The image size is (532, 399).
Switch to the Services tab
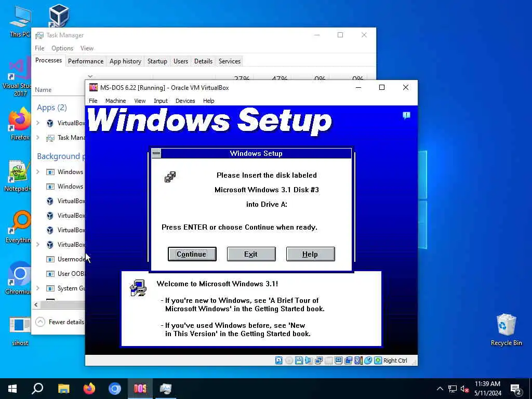229,61
